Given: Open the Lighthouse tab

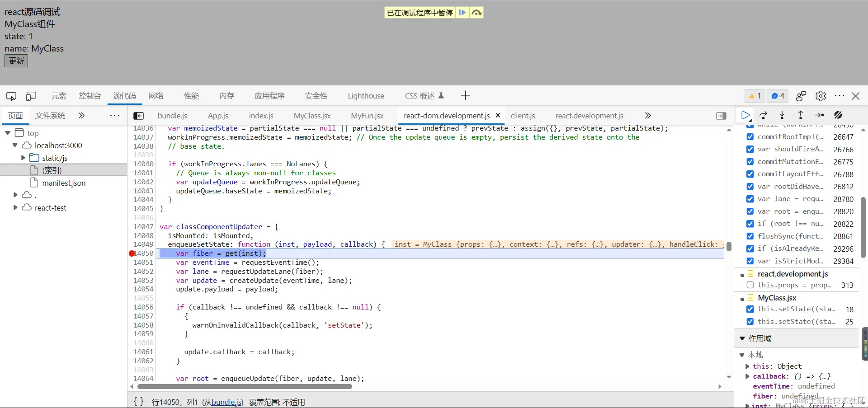Looking at the screenshot, I should click(366, 96).
